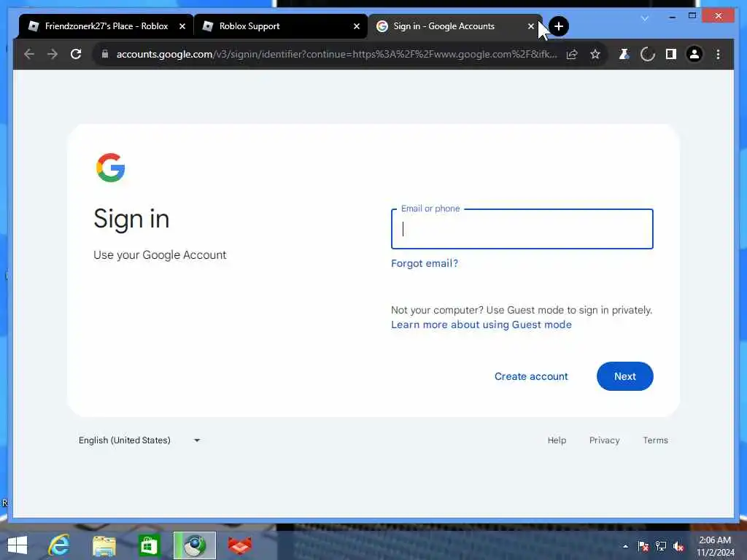This screenshot has height=560, width=747.
Task: Open the Privacy link
Action: (604, 440)
